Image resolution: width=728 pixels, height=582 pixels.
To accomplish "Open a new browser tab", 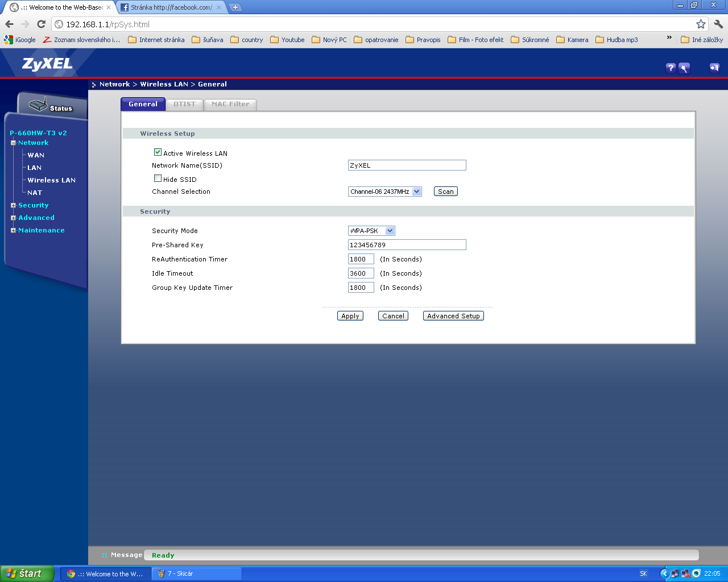I will [x=235, y=7].
